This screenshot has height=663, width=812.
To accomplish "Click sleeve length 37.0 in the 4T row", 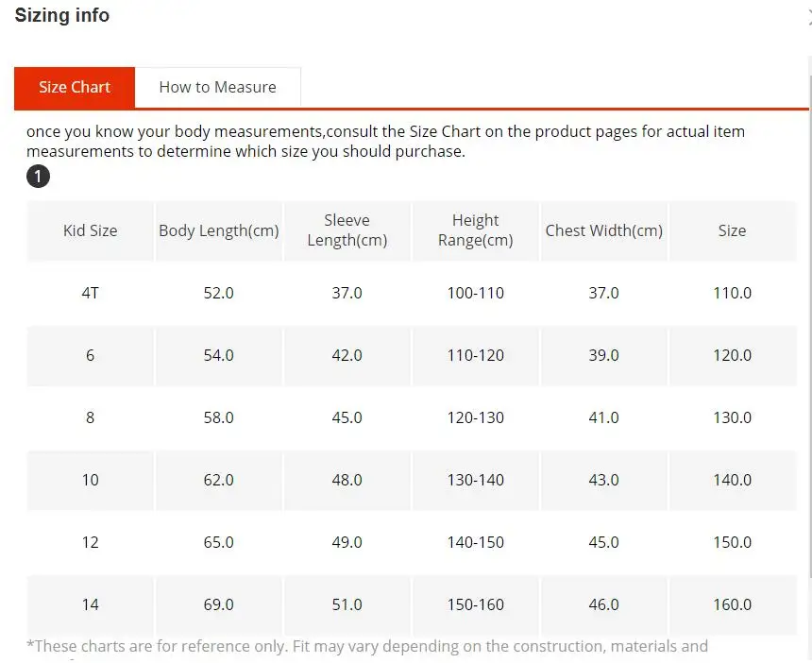I will 347,293.
